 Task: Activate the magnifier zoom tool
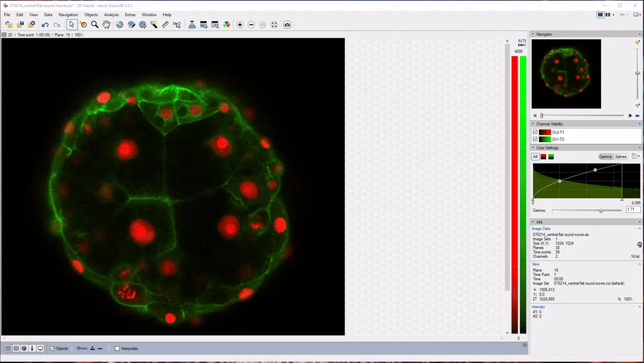click(95, 24)
